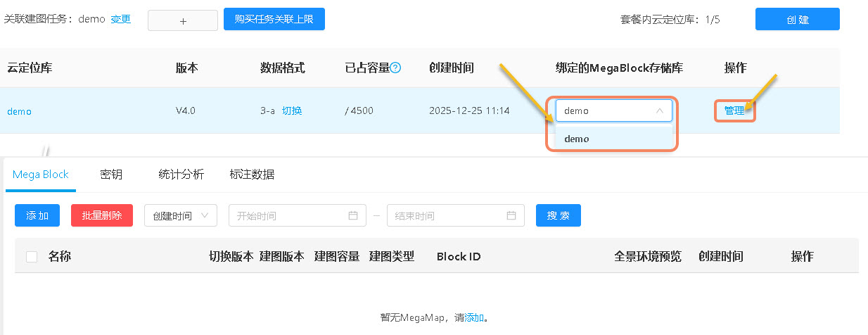Click the creation time 2025-12-25 11:14

point(469,110)
